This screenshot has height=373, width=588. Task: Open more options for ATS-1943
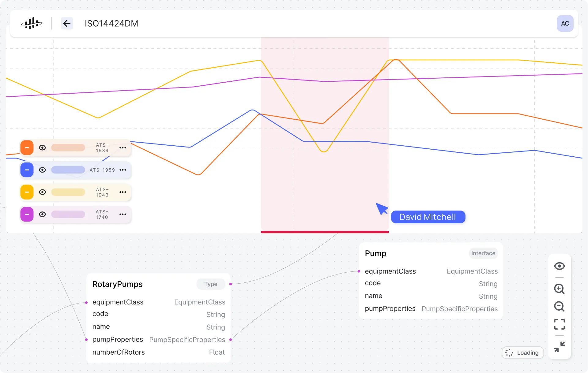coord(123,192)
